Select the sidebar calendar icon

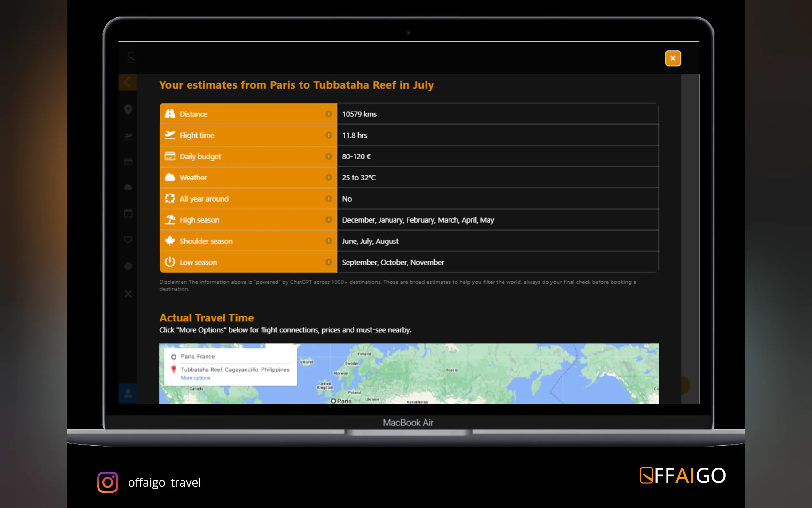(128, 213)
